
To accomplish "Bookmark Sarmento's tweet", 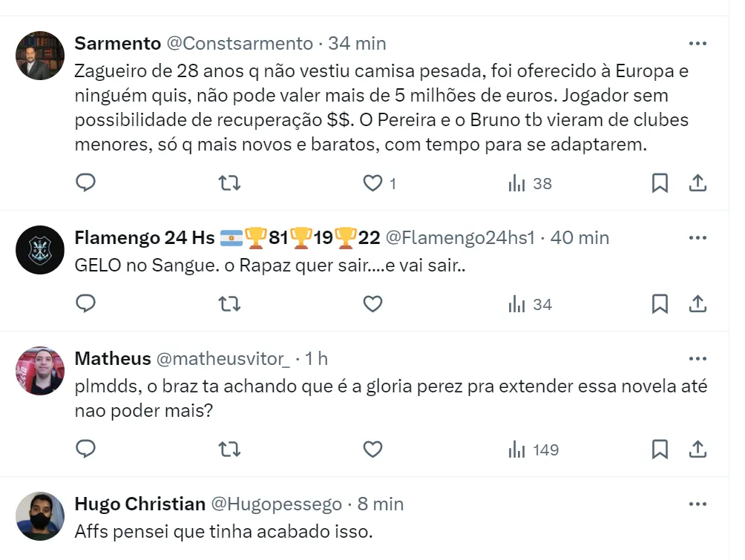I will click(x=660, y=182).
